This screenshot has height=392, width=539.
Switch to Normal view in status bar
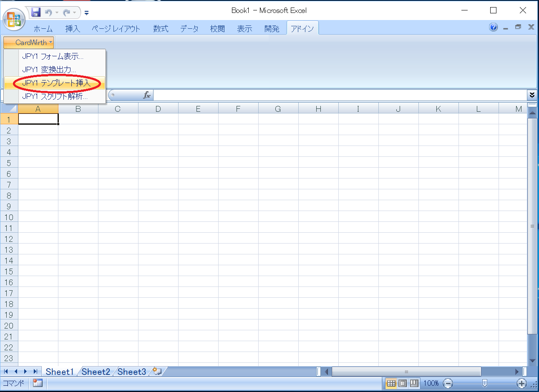(x=391, y=383)
